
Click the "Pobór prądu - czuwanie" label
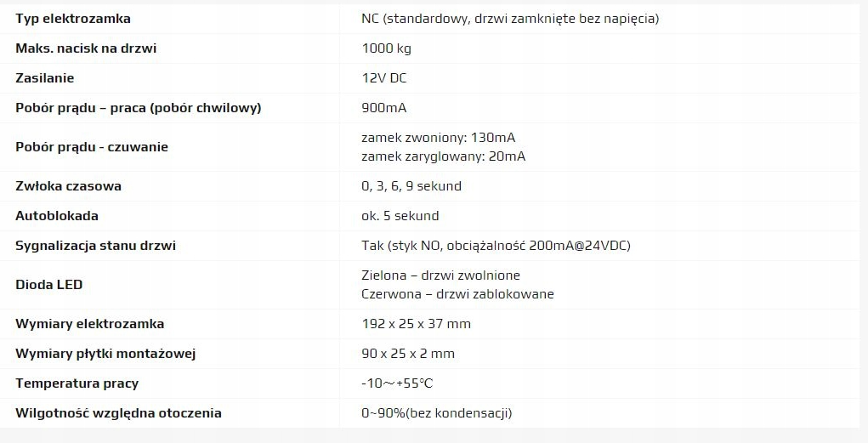[x=92, y=147]
